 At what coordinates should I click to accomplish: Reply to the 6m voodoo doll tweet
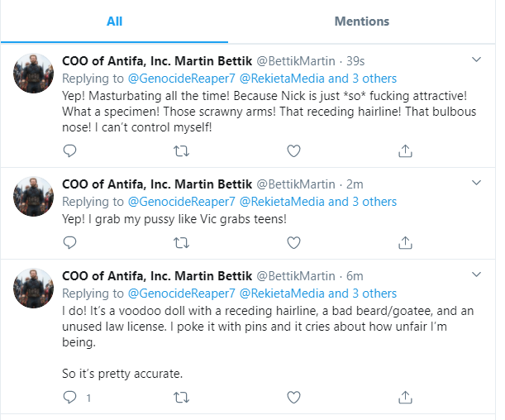click(69, 397)
